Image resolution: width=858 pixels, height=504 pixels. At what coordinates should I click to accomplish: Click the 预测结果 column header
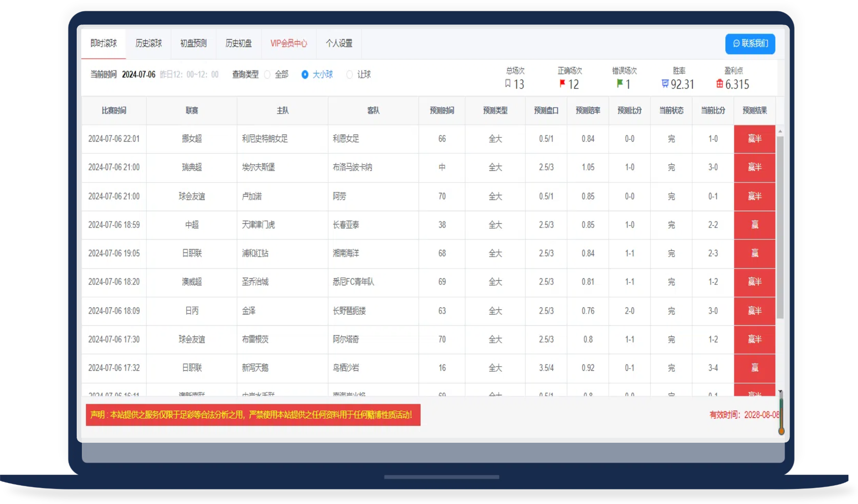pyautogui.click(x=755, y=110)
